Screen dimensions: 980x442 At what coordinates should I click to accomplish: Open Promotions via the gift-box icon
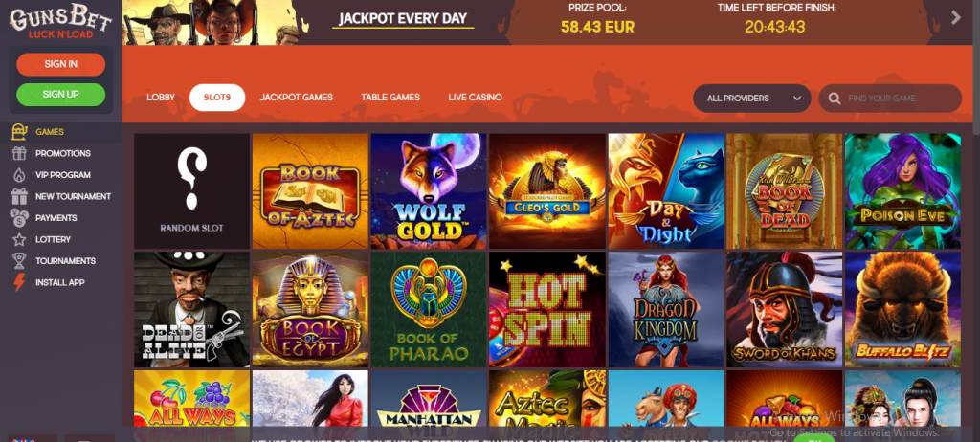pos(20,153)
